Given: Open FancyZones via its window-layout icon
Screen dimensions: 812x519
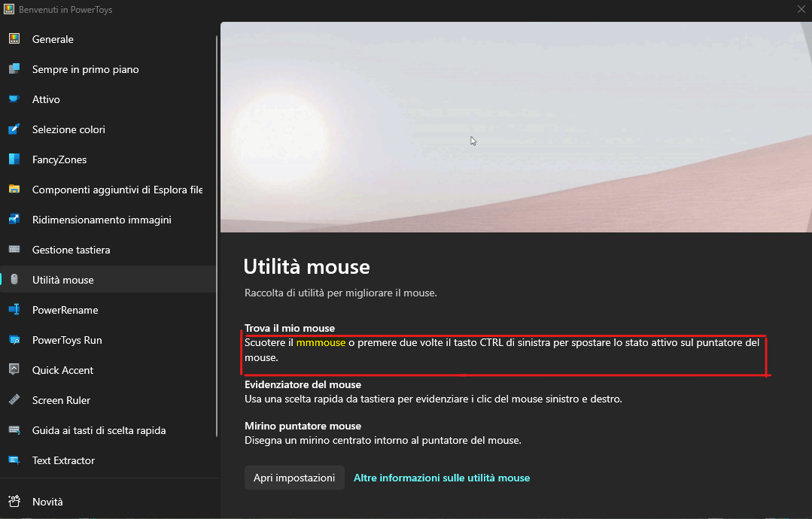Looking at the screenshot, I should (x=14, y=159).
